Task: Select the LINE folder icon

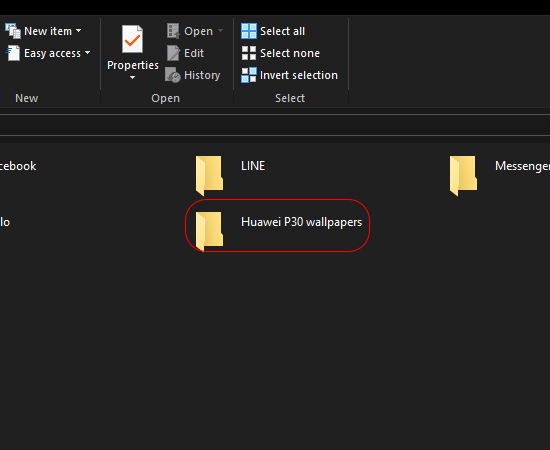Action: click(x=209, y=175)
